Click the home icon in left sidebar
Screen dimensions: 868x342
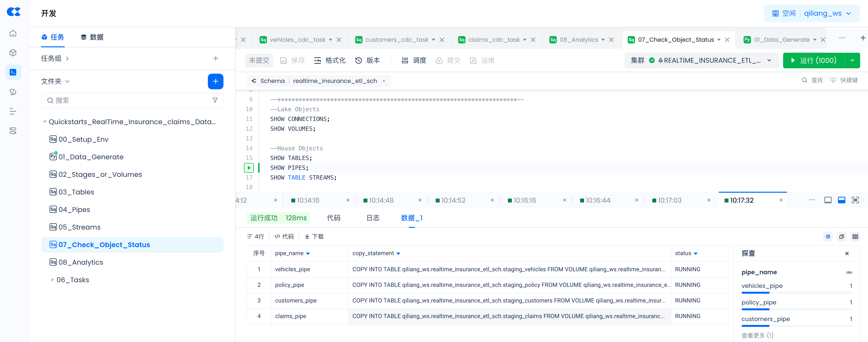coord(13,33)
